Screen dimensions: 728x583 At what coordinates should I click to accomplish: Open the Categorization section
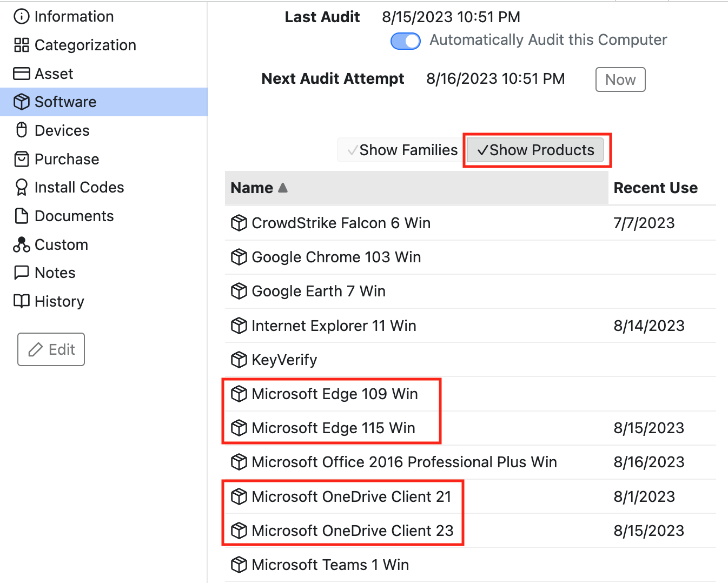[x=104, y=45]
